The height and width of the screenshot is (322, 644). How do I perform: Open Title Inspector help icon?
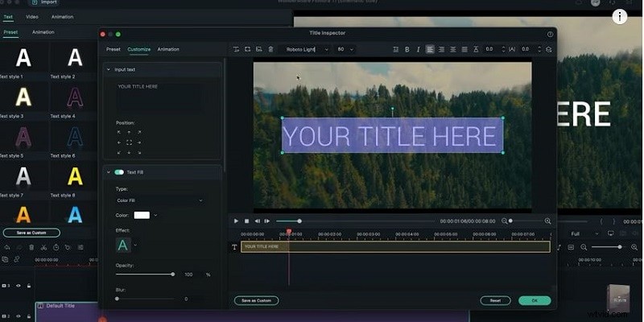coord(550,35)
